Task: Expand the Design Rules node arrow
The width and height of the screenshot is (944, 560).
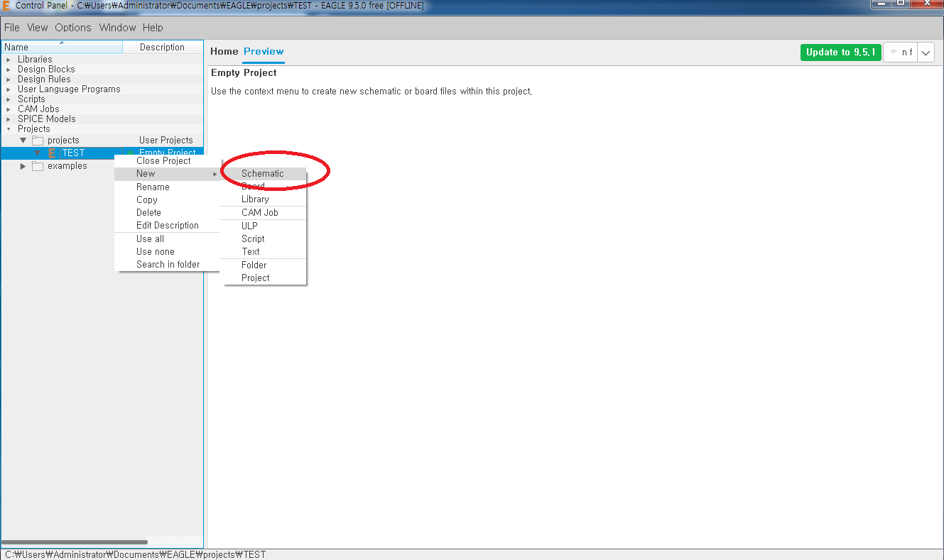Action: coord(9,79)
